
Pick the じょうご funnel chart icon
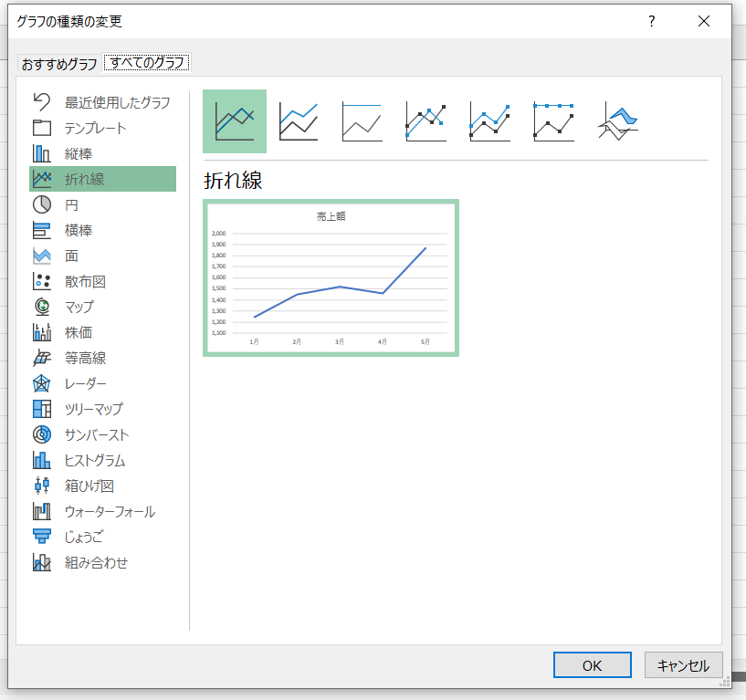42,537
